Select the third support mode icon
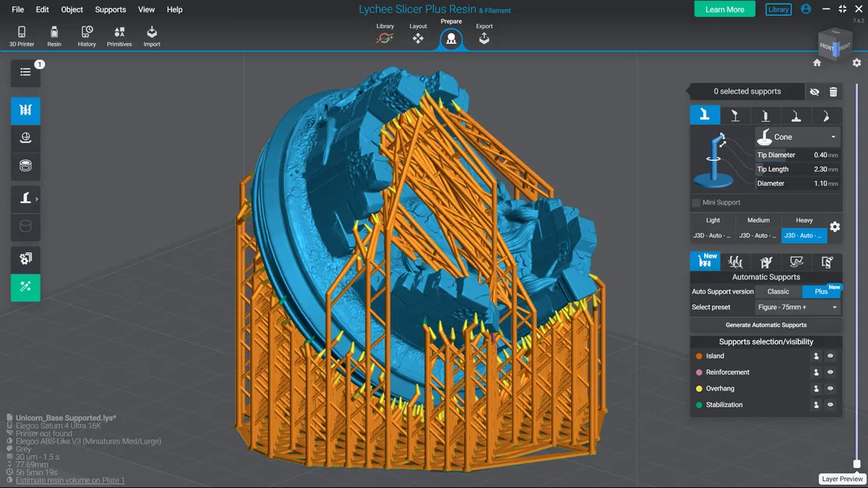 coord(766,261)
